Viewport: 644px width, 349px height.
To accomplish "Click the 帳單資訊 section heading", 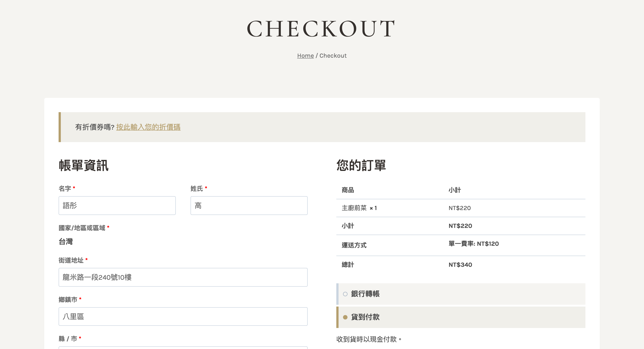I will coord(83,165).
